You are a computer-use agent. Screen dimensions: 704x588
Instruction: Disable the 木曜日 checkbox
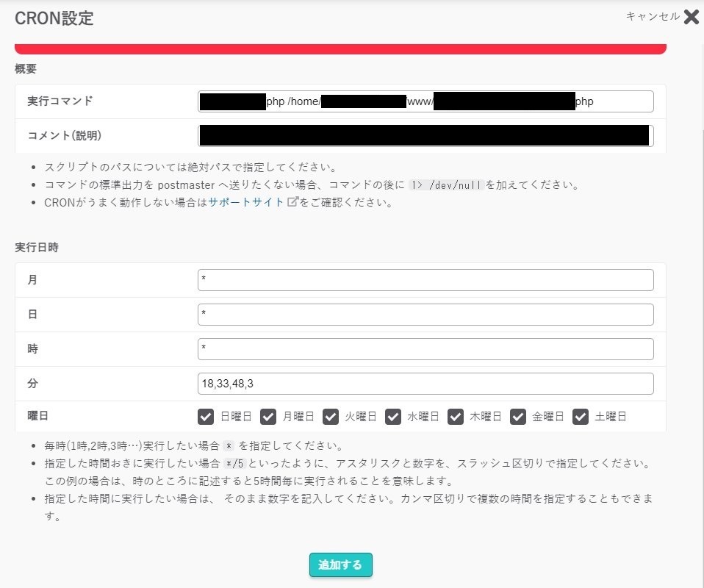(x=456, y=417)
